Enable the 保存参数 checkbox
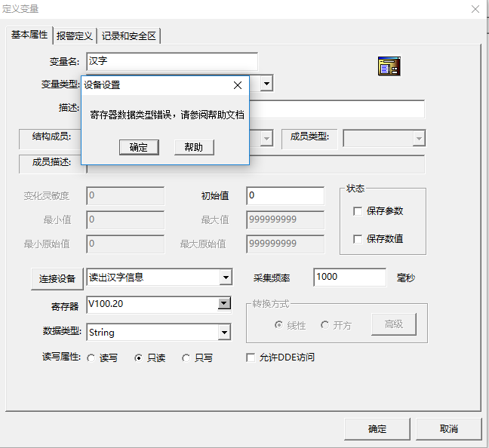 point(358,212)
